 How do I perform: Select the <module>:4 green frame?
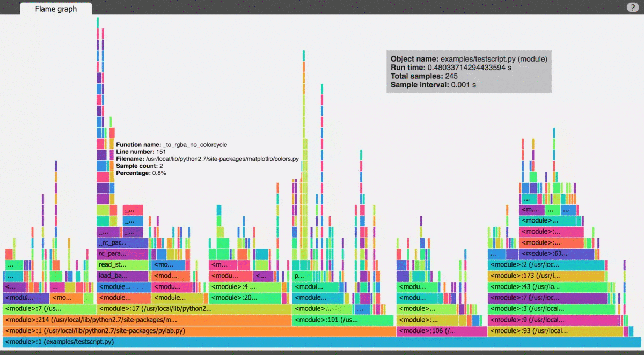[245, 287]
